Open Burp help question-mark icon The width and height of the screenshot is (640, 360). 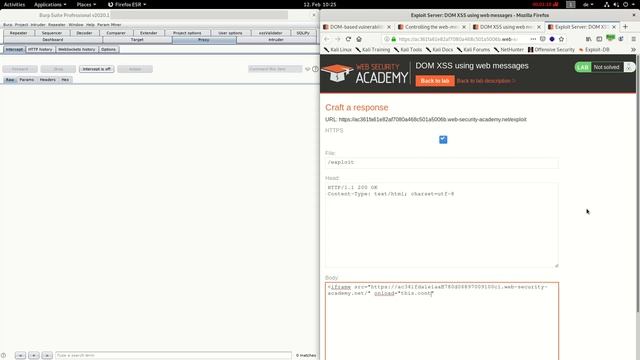click(x=315, y=69)
